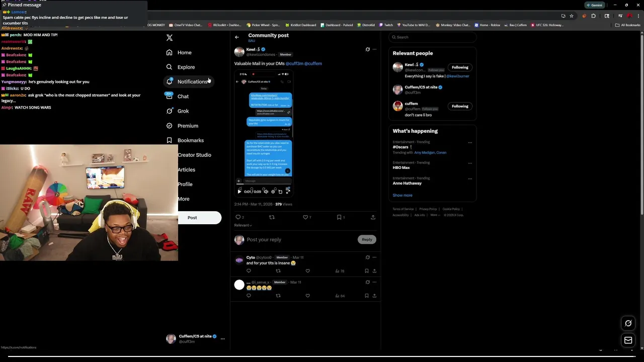
Task: Repost Kewl's community post
Action: [x=272, y=217]
